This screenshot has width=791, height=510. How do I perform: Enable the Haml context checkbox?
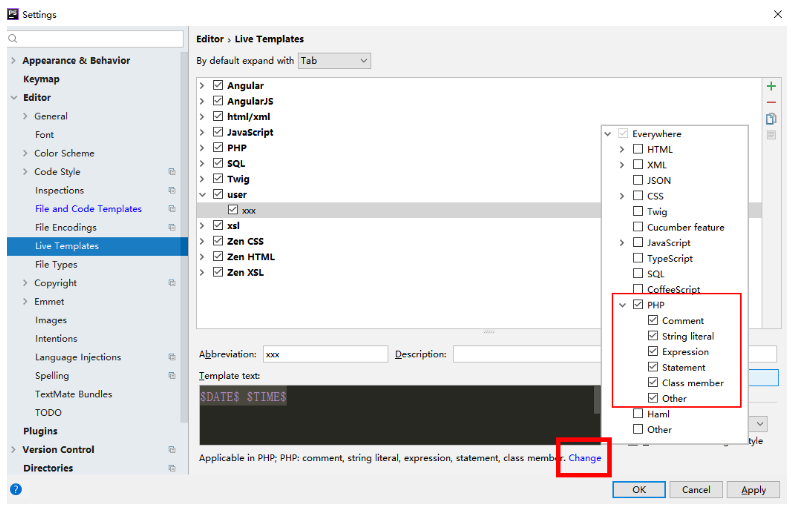point(638,414)
